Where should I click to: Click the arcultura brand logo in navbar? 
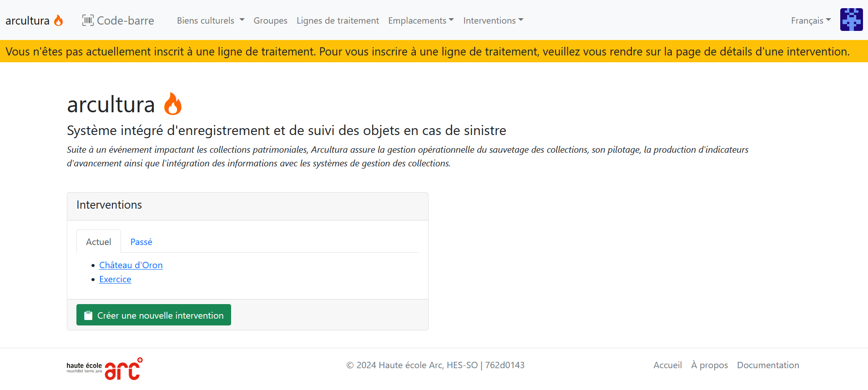pyautogui.click(x=34, y=20)
